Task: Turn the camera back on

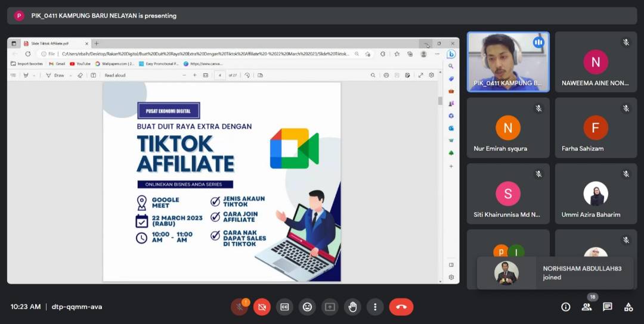Action: point(262,307)
